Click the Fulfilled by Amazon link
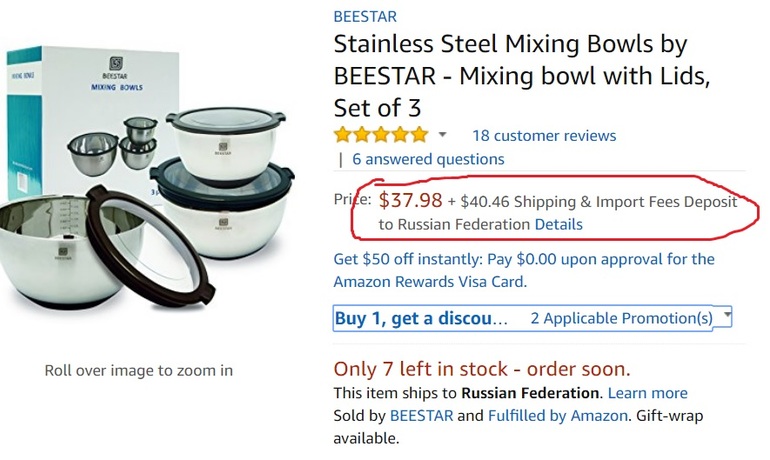This screenshot has height=460, width=770. click(558, 415)
